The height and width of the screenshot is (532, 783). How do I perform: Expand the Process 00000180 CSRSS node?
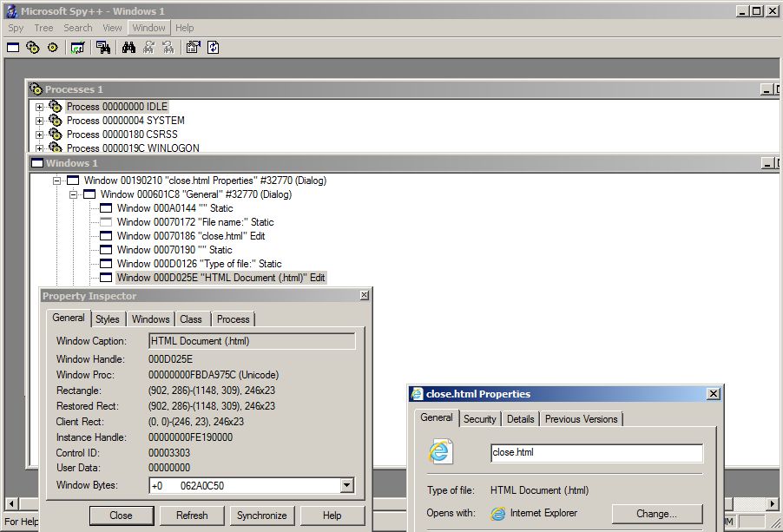39,135
